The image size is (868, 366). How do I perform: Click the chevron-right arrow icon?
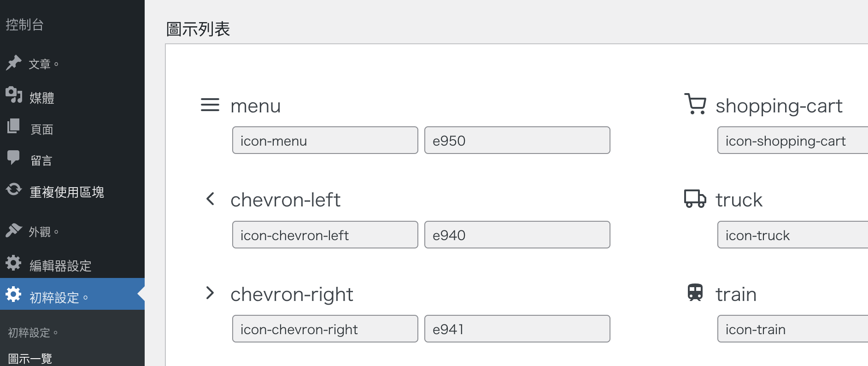pos(210,293)
